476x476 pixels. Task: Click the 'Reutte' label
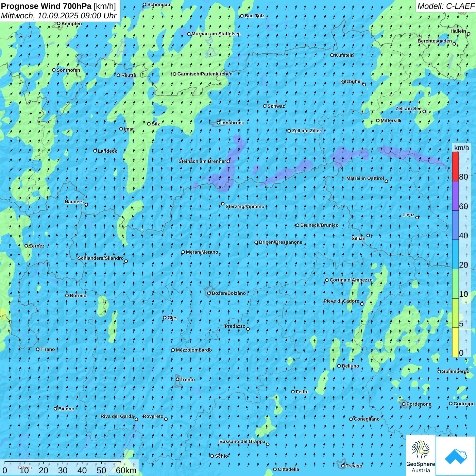pyautogui.click(x=129, y=75)
